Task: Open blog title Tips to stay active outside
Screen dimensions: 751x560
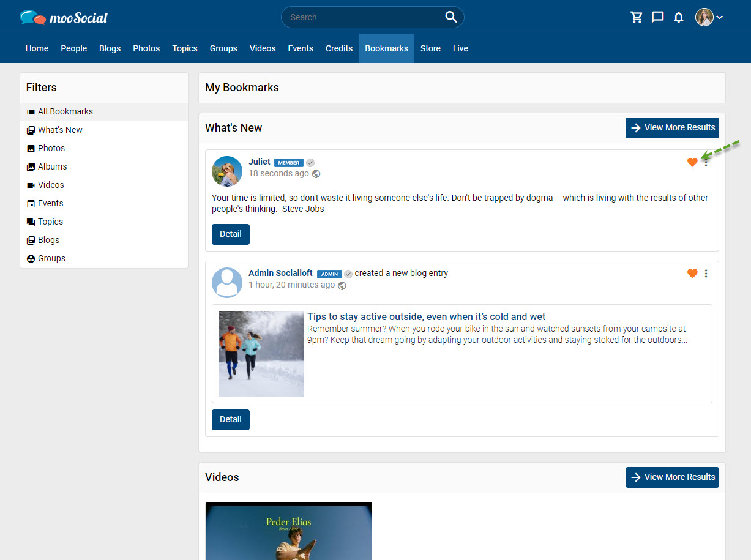Action: [x=427, y=316]
